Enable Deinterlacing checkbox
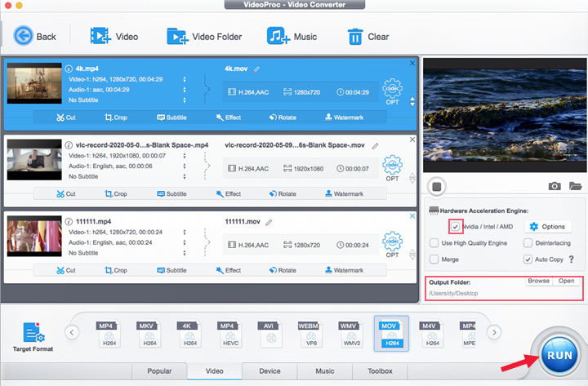Screen dimensions: 588x386 (528, 243)
